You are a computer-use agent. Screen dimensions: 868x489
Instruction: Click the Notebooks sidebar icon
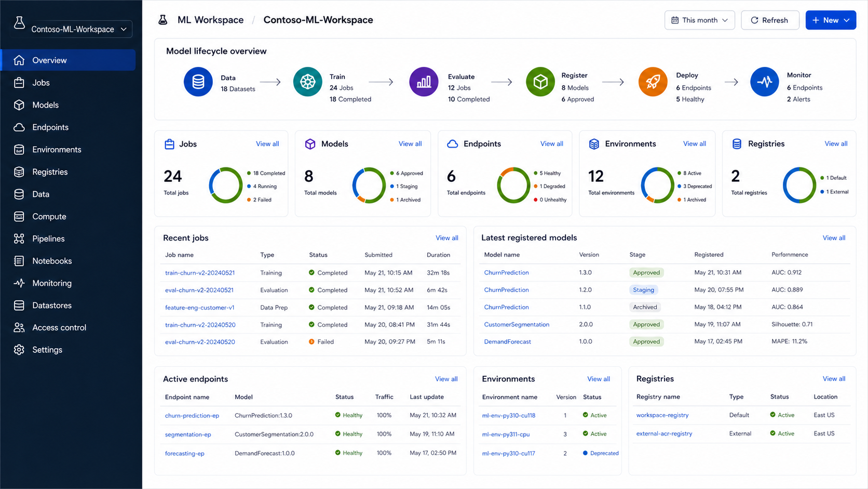click(x=19, y=261)
